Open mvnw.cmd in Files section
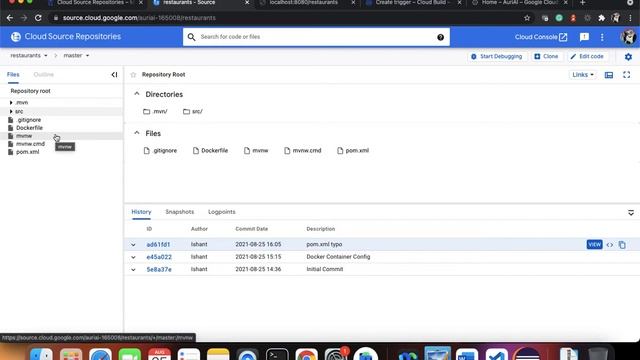Image resolution: width=640 pixels, height=360 pixels. click(x=302, y=151)
